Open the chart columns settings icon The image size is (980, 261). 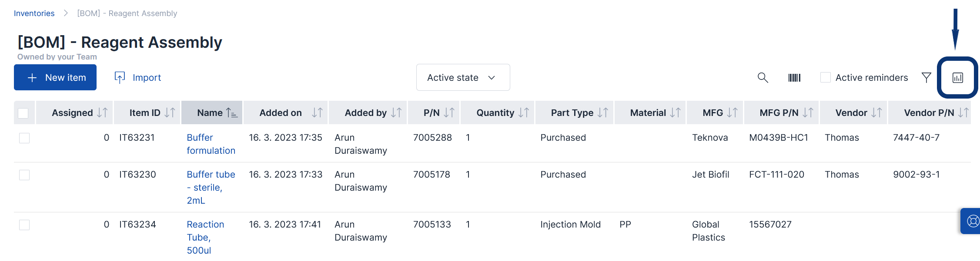coord(957,78)
